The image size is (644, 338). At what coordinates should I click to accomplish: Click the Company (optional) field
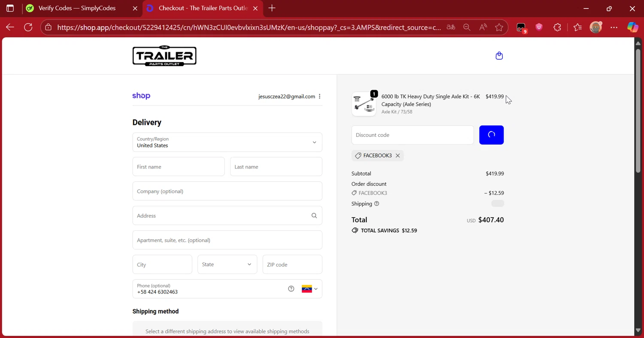click(227, 191)
